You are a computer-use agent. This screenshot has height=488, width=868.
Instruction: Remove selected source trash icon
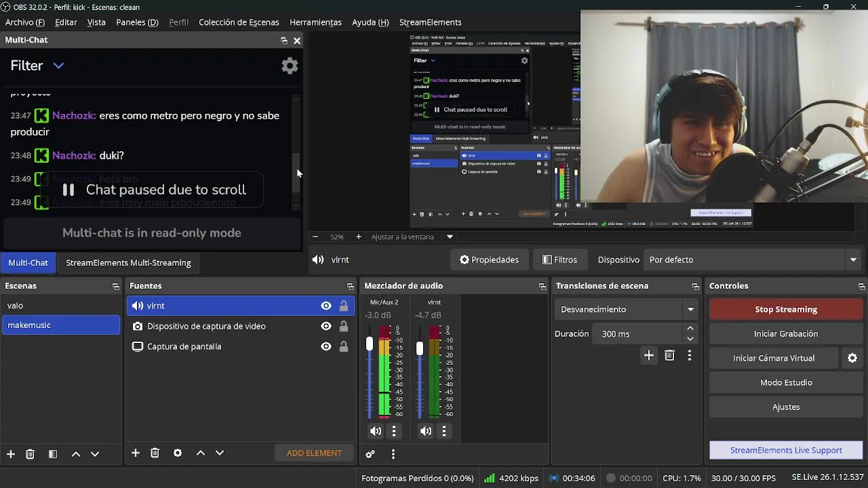tap(155, 453)
